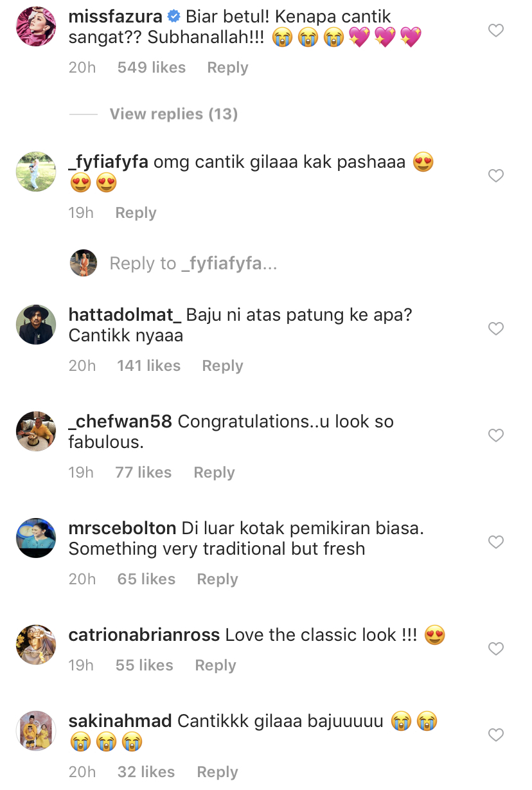Open missfazura's profile picture
The height and width of the screenshot is (790, 532).
pyautogui.click(x=35, y=26)
